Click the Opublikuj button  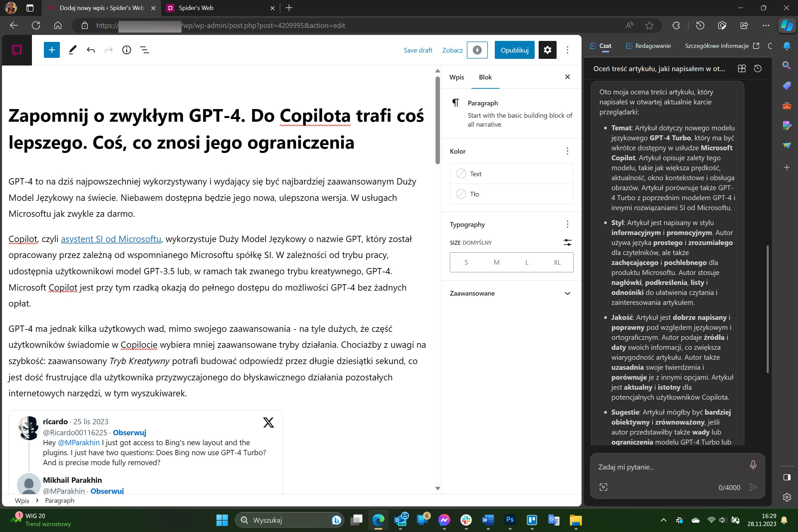click(514, 50)
